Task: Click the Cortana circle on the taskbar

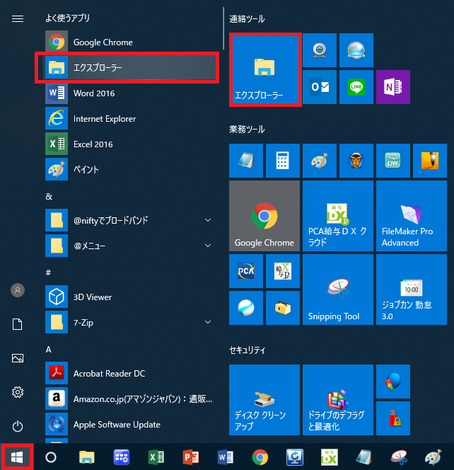Action: pyautogui.click(x=51, y=457)
